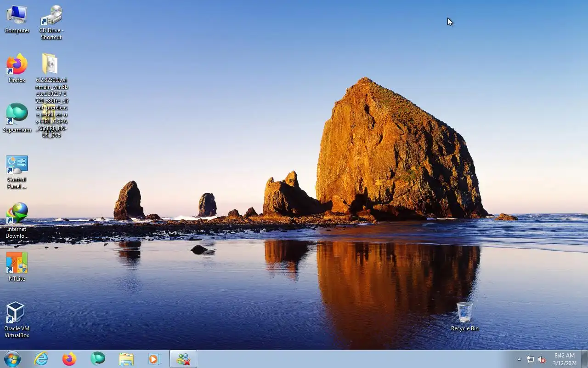Open the network status tray icon
588x368 pixels.
click(x=531, y=359)
